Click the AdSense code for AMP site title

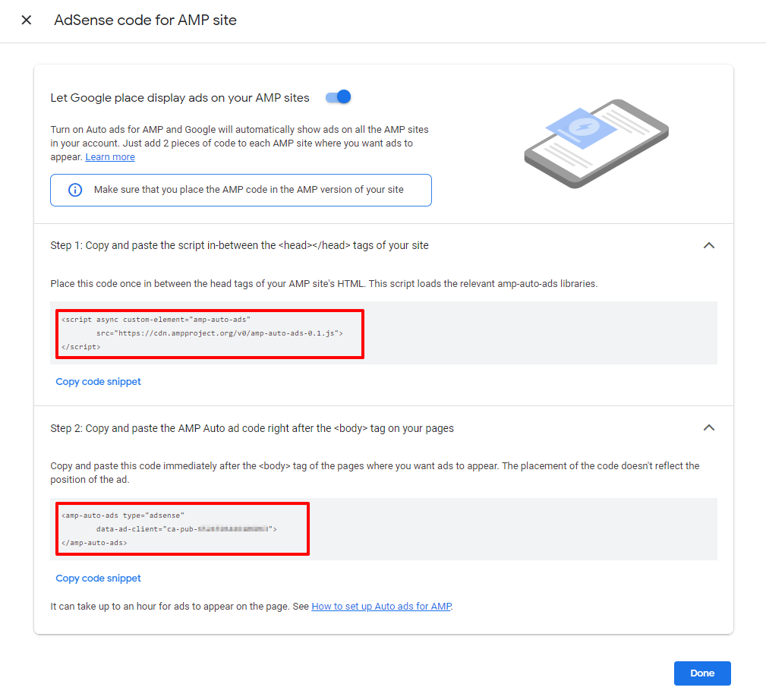[x=146, y=20]
